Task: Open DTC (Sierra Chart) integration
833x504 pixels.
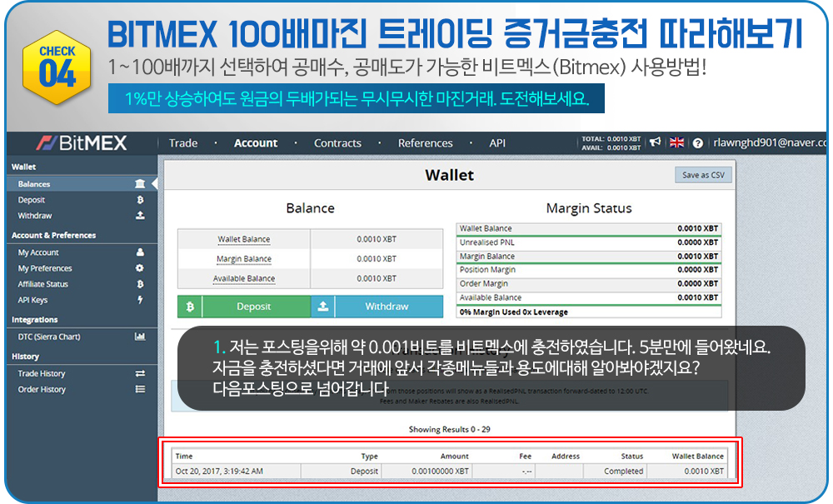Action: click(49, 337)
